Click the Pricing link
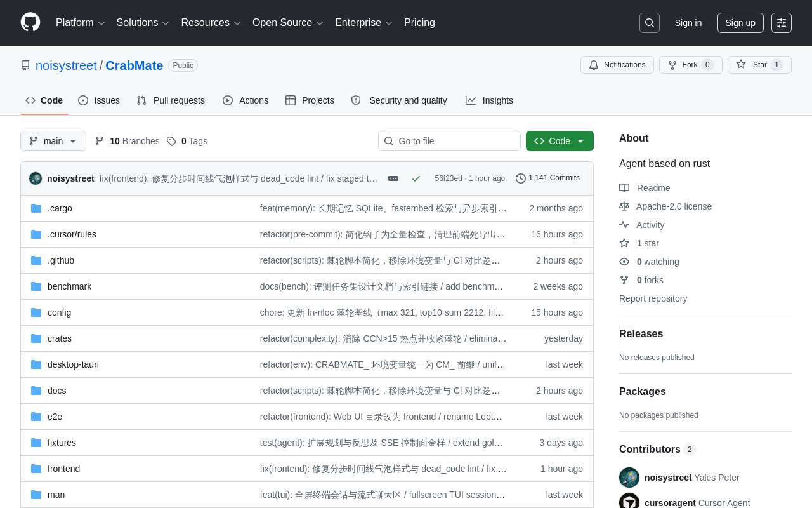 [x=419, y=23]
